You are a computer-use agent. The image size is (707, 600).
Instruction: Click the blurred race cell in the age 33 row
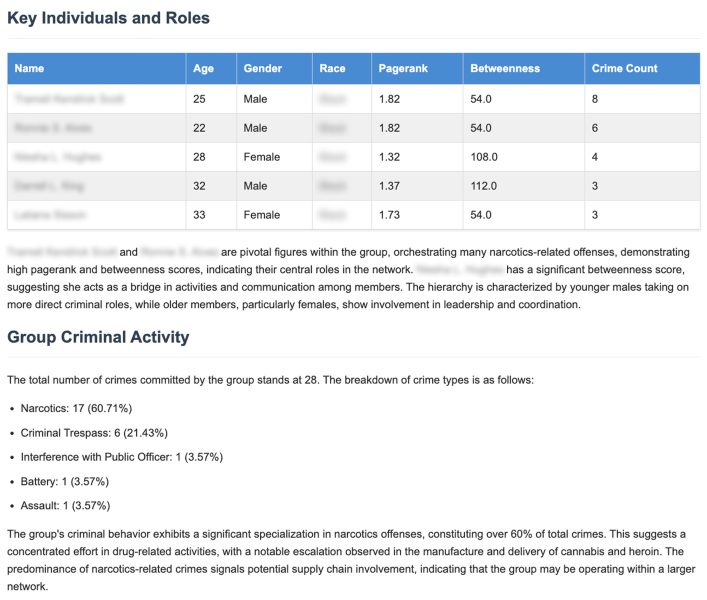pyautogui.click(x=332, y=215)
